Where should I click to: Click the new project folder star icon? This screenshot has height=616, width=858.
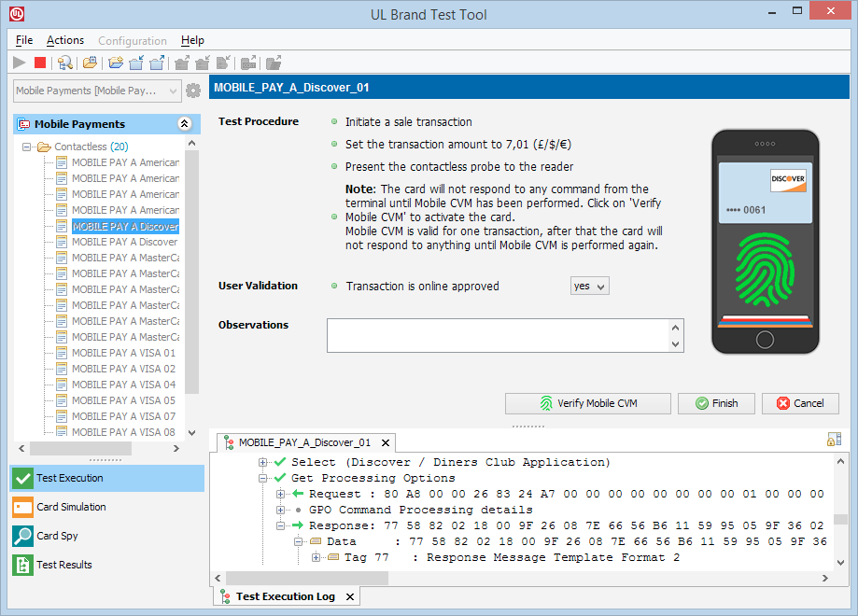point(116,63)
